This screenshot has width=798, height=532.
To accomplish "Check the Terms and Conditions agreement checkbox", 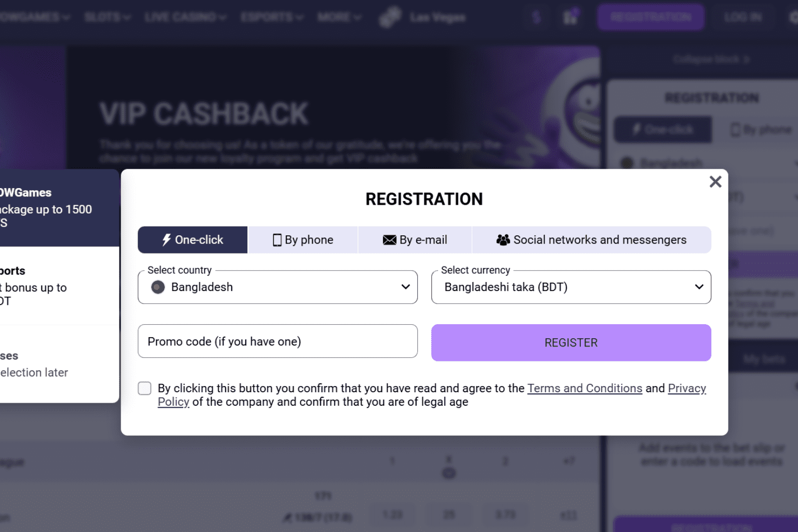I will (144, 388).
